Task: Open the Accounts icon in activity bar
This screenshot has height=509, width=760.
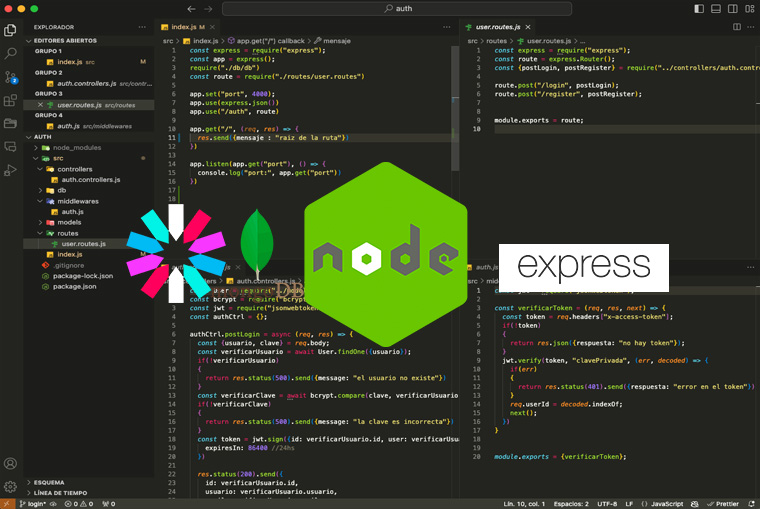Action: tap(10, 463)
